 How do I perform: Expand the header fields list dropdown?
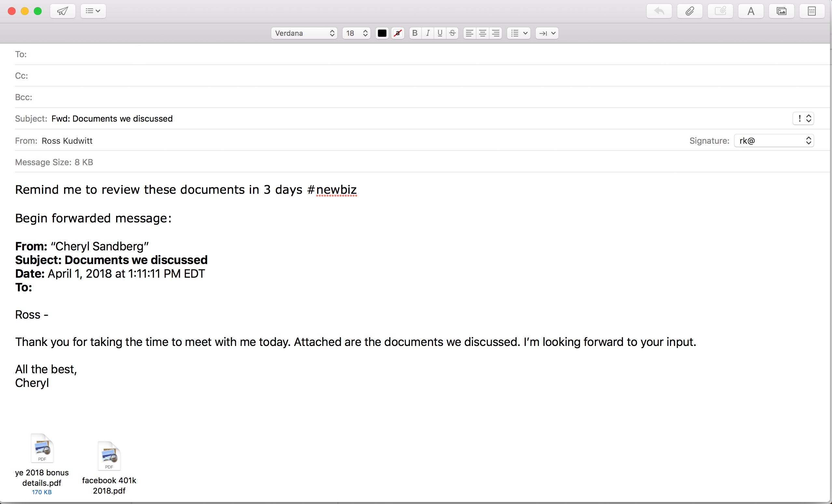tap(93, 11)
